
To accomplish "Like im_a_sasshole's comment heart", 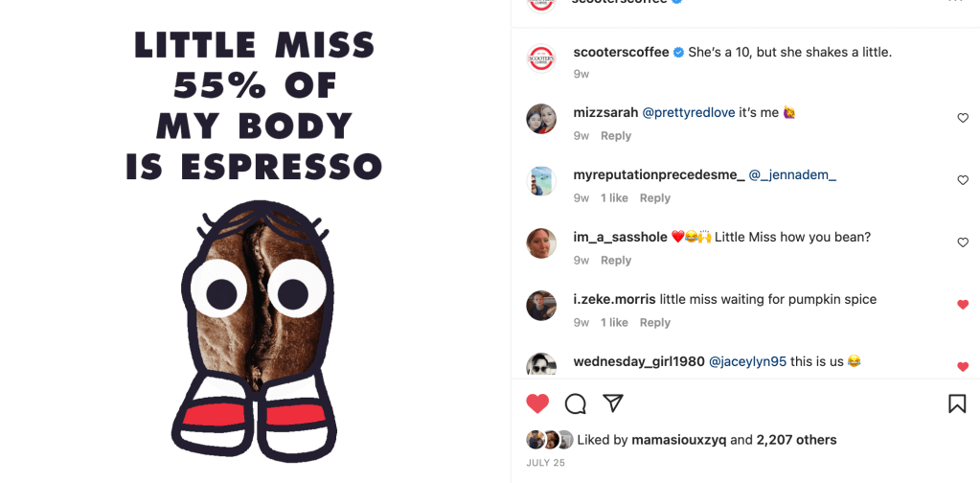I will (963, 241).
